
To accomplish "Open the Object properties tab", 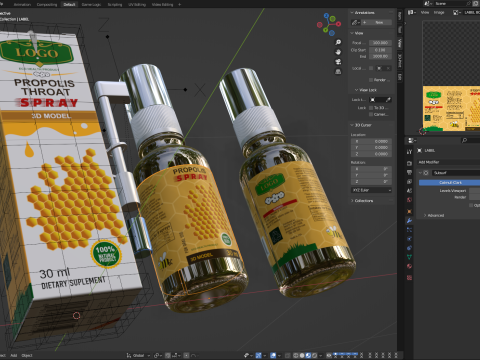I will pyautogui.click(x=409, y=211).
